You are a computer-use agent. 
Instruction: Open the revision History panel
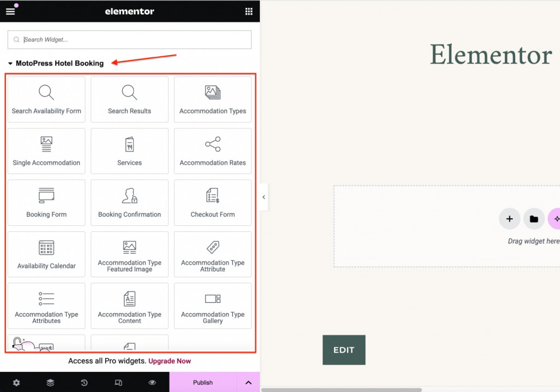click(84, 383)
